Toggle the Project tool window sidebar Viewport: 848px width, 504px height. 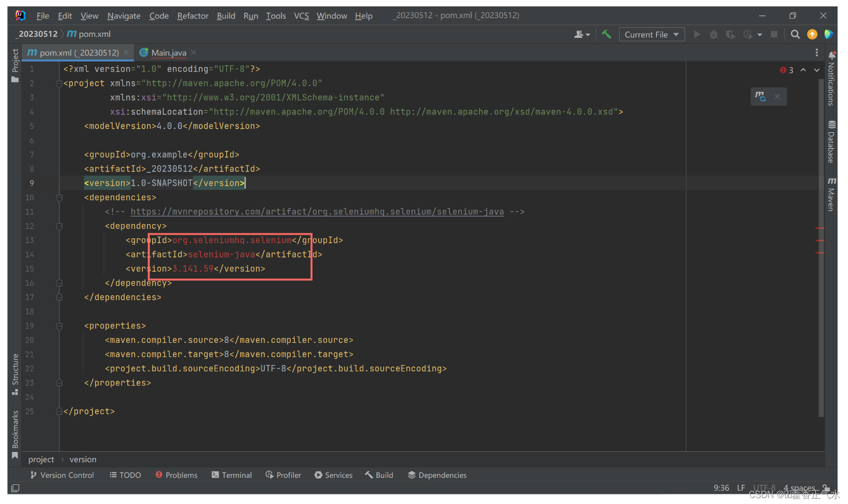click(15, 65)
